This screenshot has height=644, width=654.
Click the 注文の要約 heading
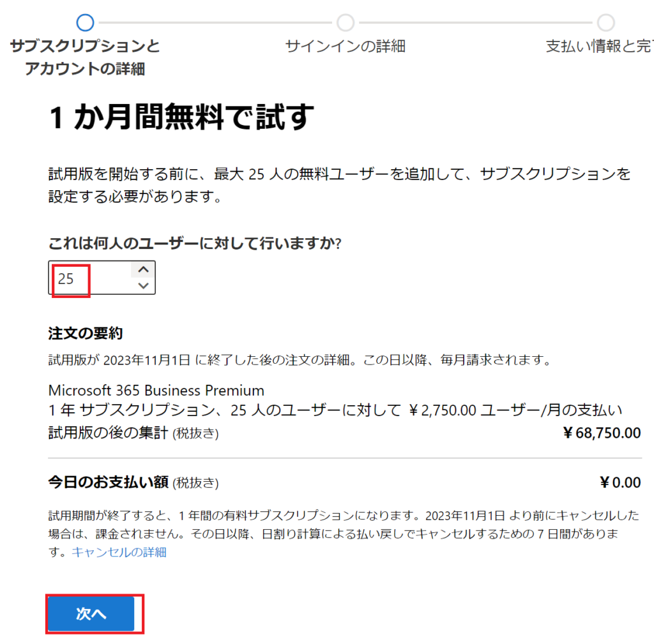(86, 333)
